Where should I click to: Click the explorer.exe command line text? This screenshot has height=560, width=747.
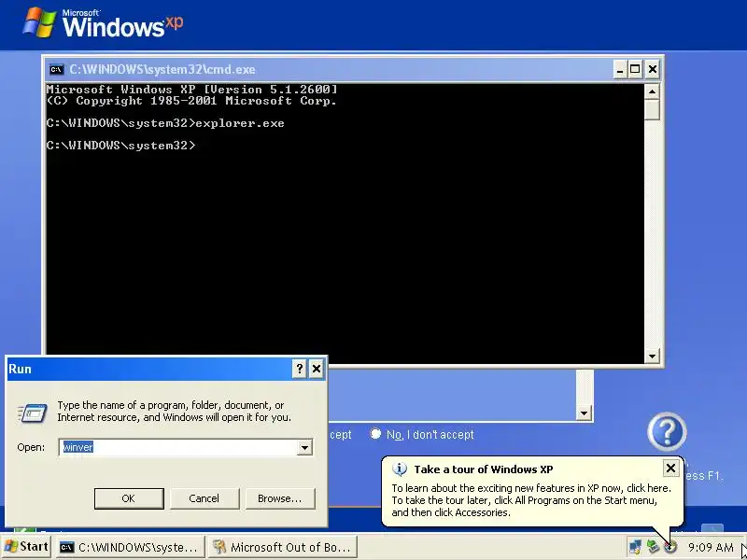240,123
